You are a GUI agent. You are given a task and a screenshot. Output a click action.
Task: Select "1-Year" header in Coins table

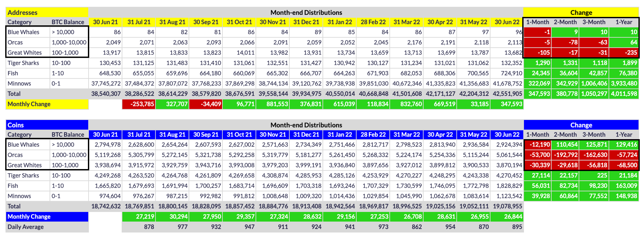[624, 134]
